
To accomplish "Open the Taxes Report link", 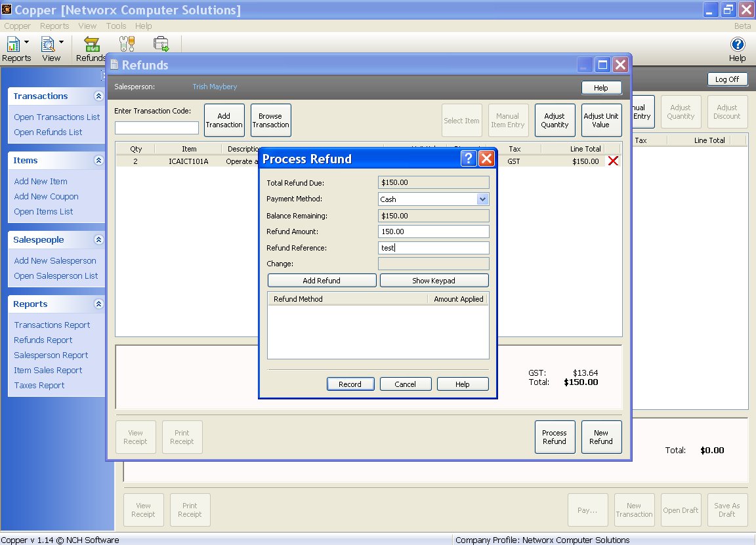I will [39, 385].
